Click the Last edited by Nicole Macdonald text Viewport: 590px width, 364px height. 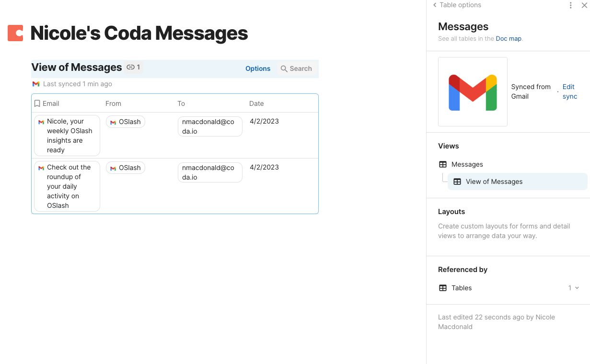tap(497, 322)
